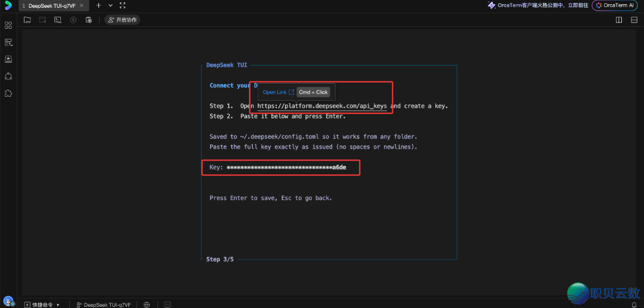This screenshot has height=308, width=644.
Task: Open 快捷命令 quick commands menu
Action: coord(42,304)
